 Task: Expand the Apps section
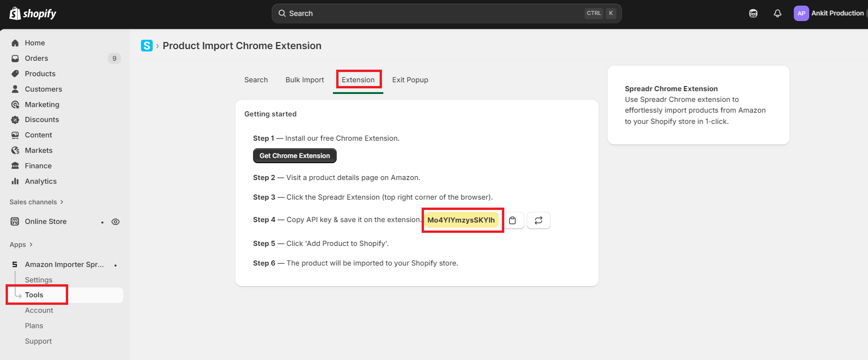click(21, 245)
